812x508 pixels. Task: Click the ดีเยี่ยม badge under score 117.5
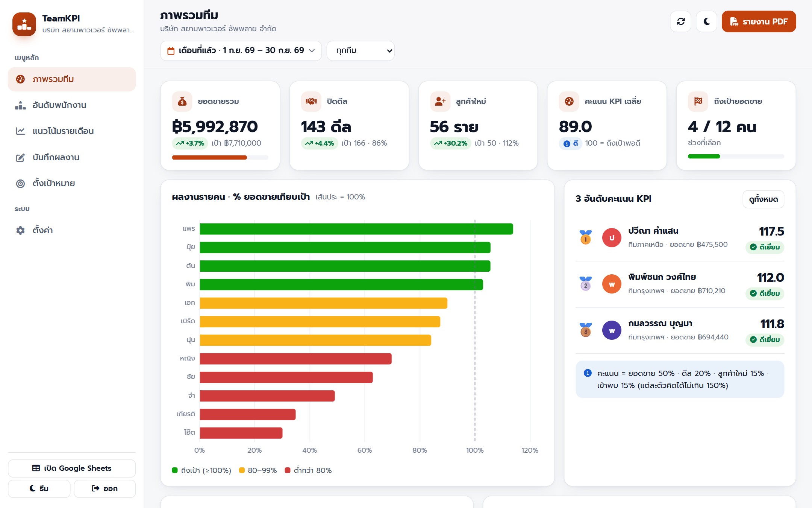[x=765, y=247]
